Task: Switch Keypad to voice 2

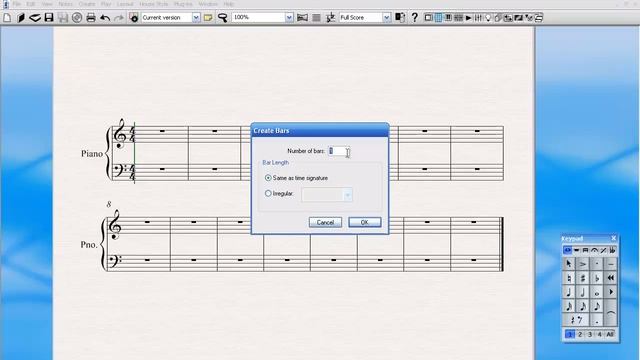Action: [580, 334]
